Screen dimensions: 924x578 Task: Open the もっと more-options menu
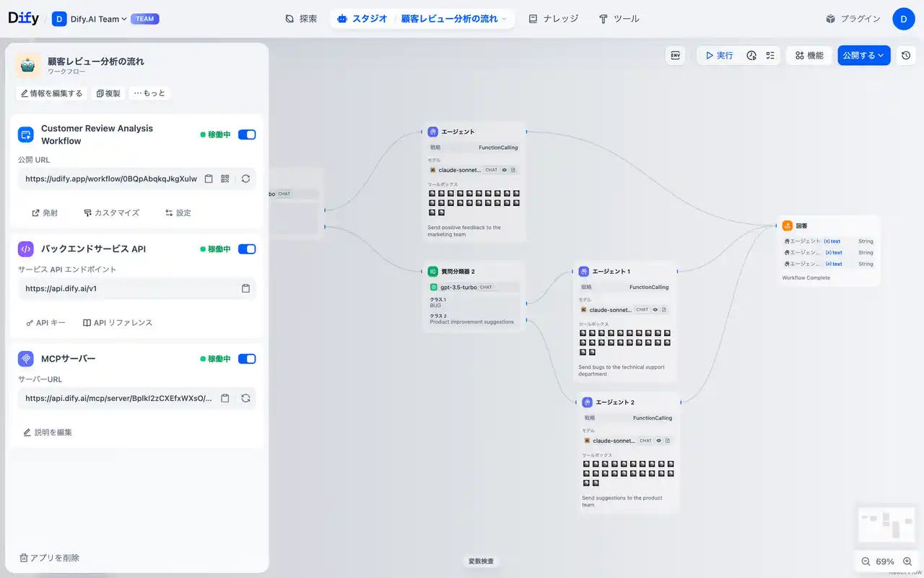click(x=149, y=93)
